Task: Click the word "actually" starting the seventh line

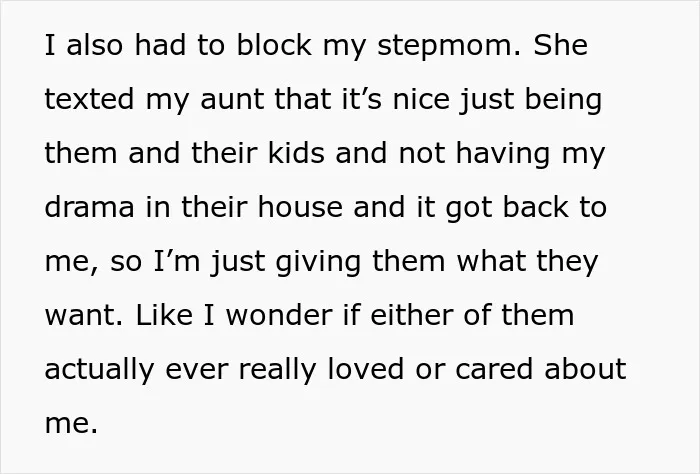Action: 100,371
